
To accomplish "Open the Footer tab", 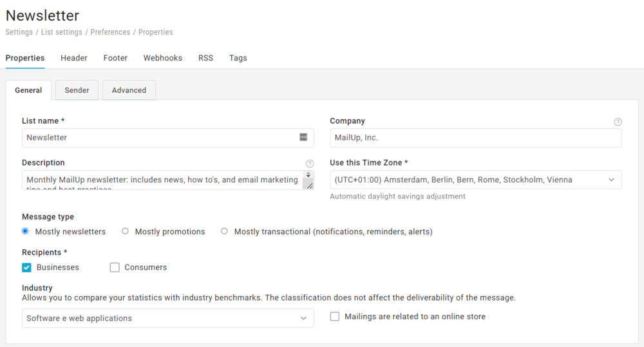I will [x=115, y=58].
